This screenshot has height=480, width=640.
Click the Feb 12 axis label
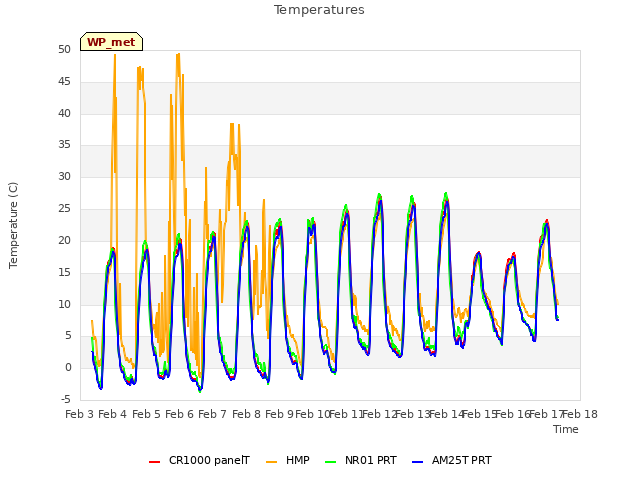380,414
